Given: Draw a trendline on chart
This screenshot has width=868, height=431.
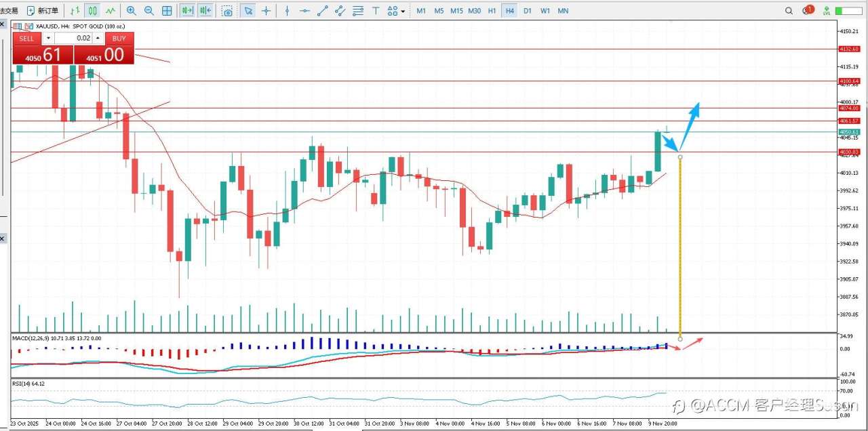Looking at the screenshot, I should coord(323,11).
